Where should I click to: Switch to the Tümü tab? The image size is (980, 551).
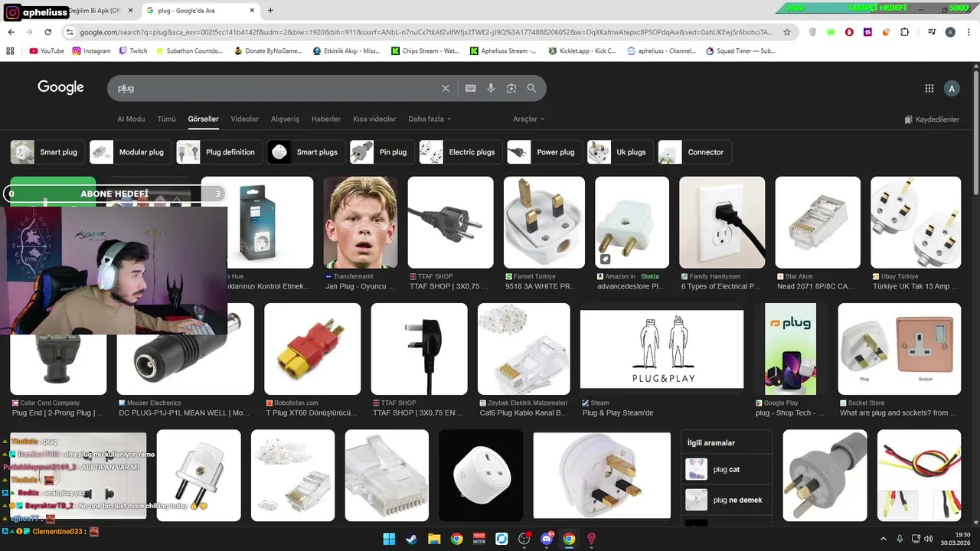(x=166, y=119)
